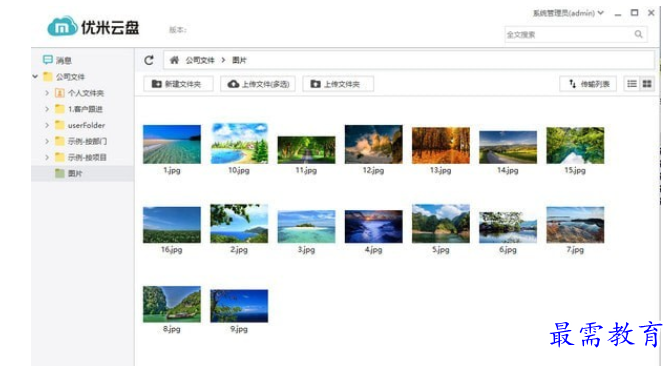Click the 示例-按项目 folder icon
The height and width of the screenshot is (366, 671).
tap(60, 157)
